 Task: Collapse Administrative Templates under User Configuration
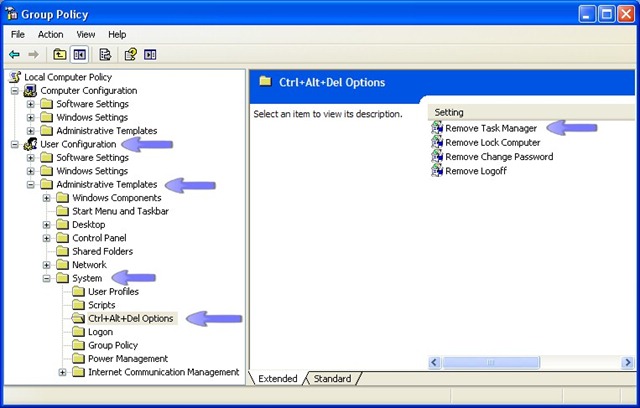[x=31, y=185]
